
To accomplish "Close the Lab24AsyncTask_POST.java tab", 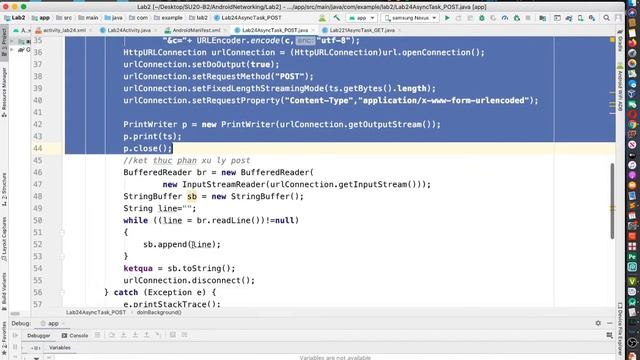I will (x=313, y=30).
